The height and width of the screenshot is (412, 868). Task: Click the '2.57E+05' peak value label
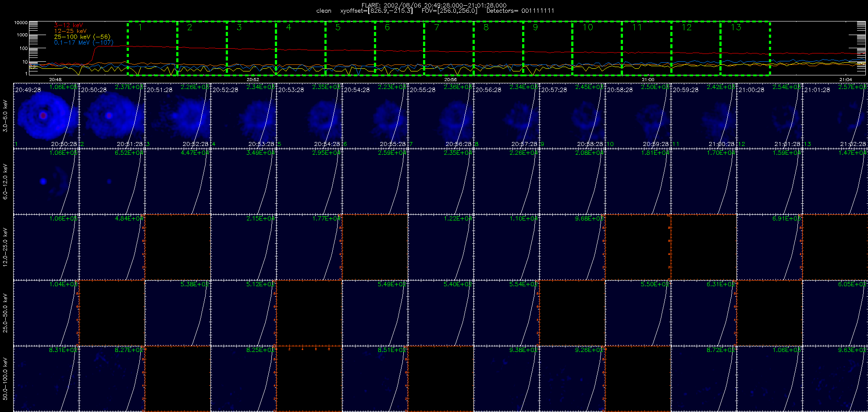853,87
